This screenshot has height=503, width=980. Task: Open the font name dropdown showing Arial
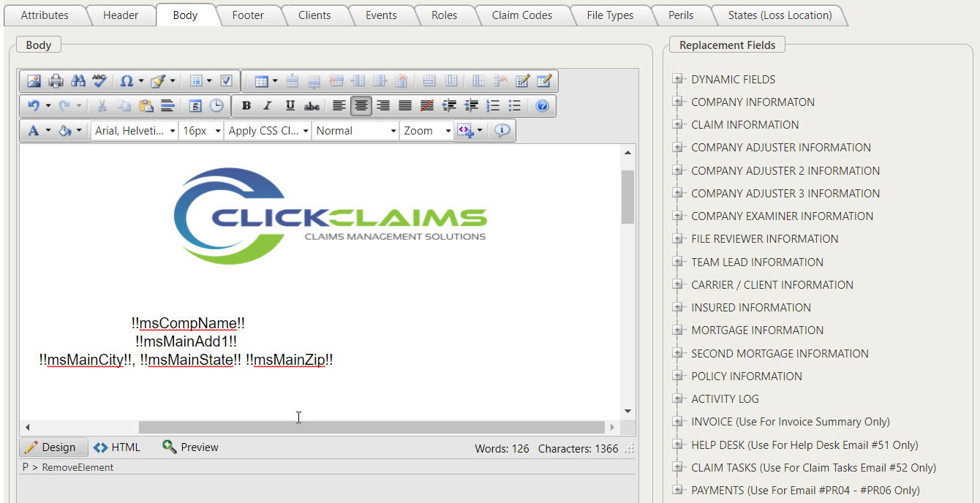click(x=135, y=131)
